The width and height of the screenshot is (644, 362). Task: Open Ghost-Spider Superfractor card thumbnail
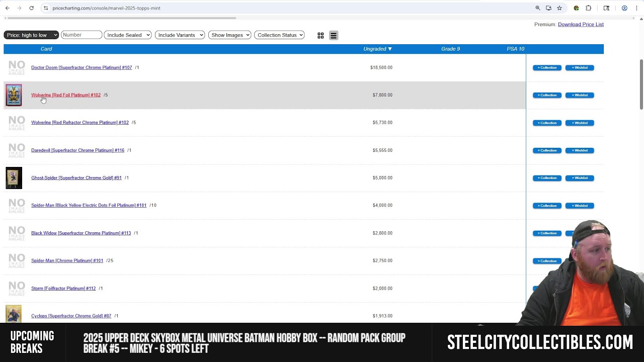pyautogui.click(x=14, y=178)
